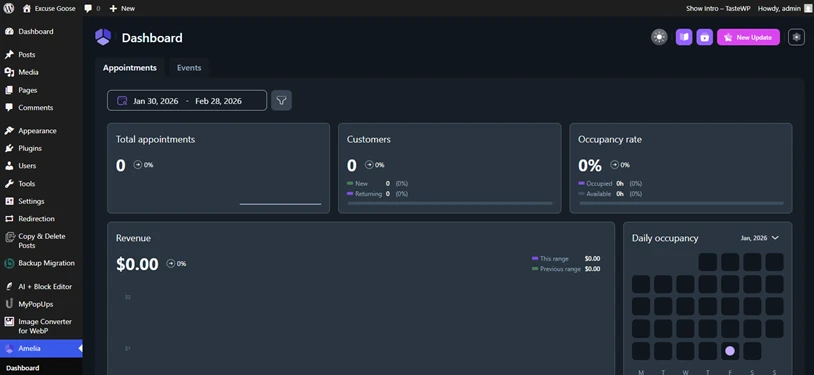Image resolution: width=814 pixels, height=375 pixels.
Task: Click the Revenue $0.00 value
Action: coord(137,264)
